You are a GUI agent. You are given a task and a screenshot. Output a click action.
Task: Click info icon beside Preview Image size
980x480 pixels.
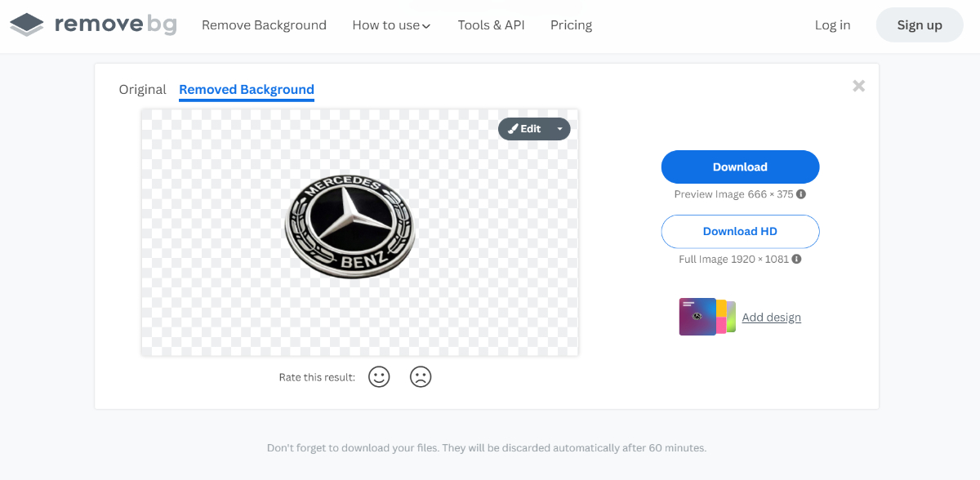pyautogui.click(x=801, y=194)
